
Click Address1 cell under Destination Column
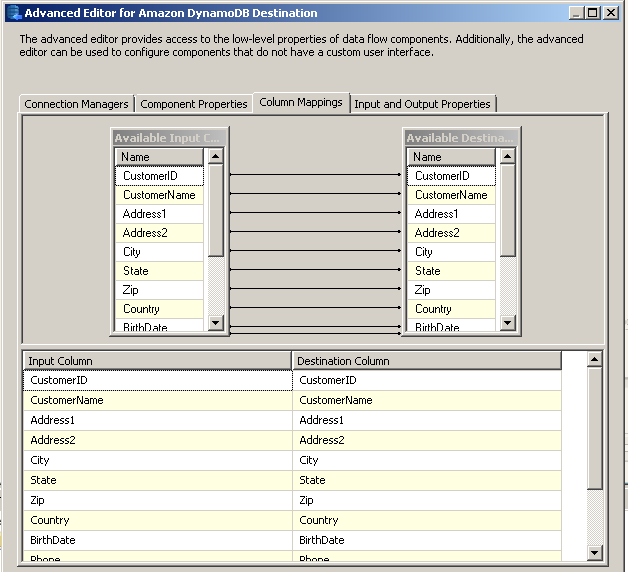(x=427, y=420)
